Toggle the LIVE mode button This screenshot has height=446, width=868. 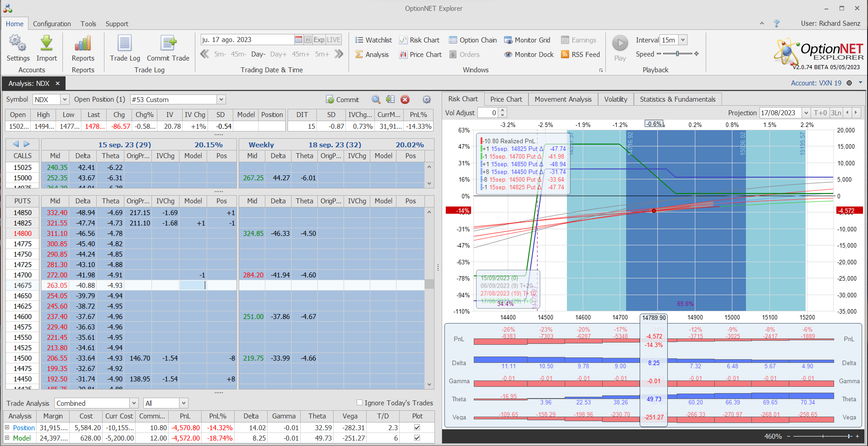coord(334,40)
